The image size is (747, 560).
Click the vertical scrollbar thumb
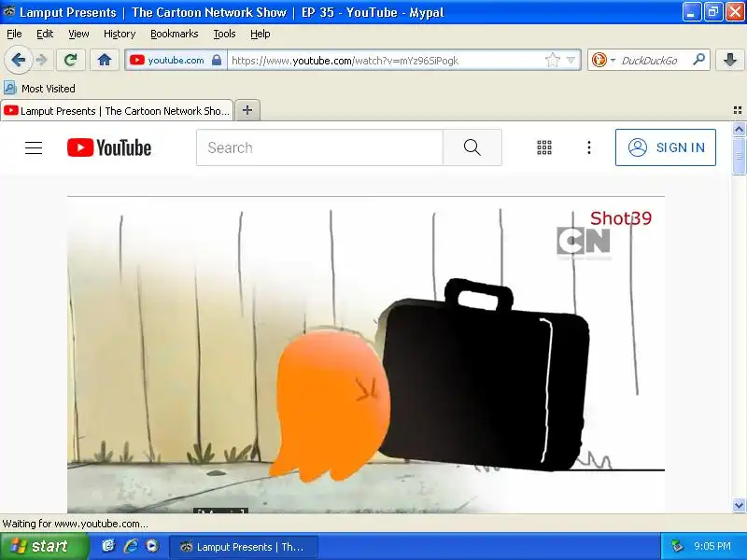click(x=739, y=156)
